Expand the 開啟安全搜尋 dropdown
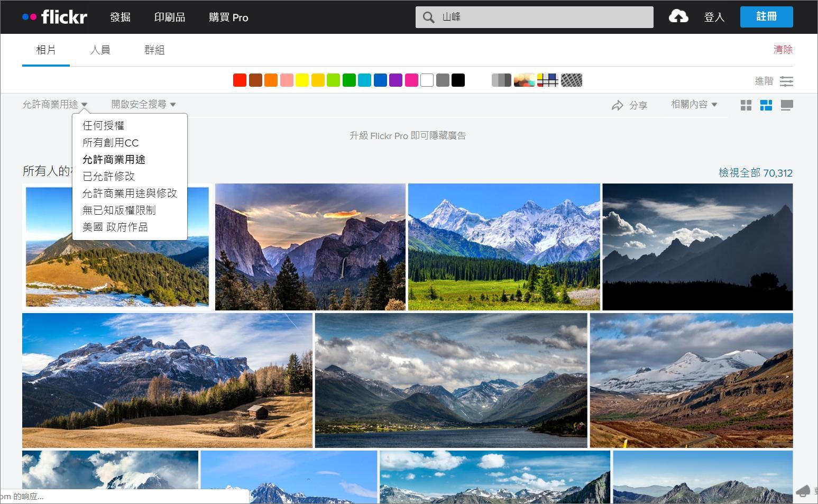This screenshot has height=504, width=818. click(143, 105)
